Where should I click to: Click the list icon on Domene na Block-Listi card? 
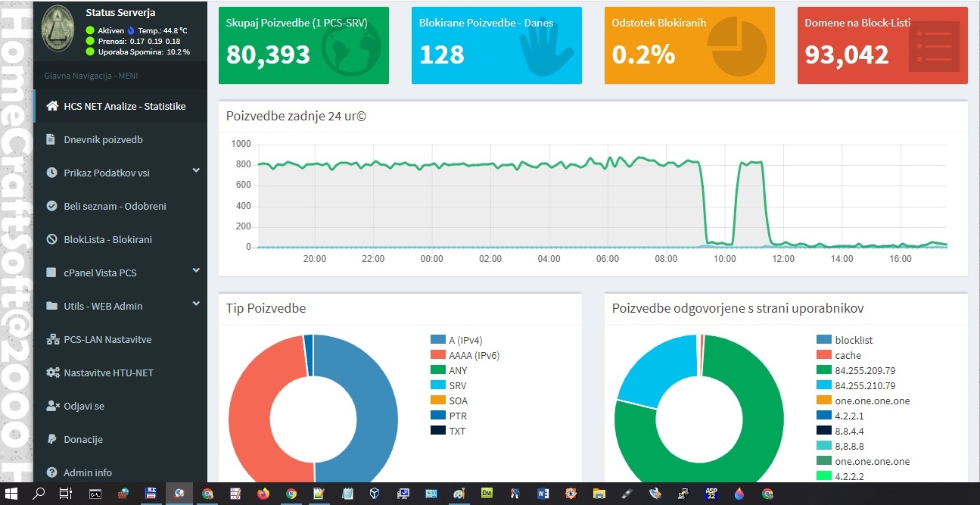[x=935, y=45]
